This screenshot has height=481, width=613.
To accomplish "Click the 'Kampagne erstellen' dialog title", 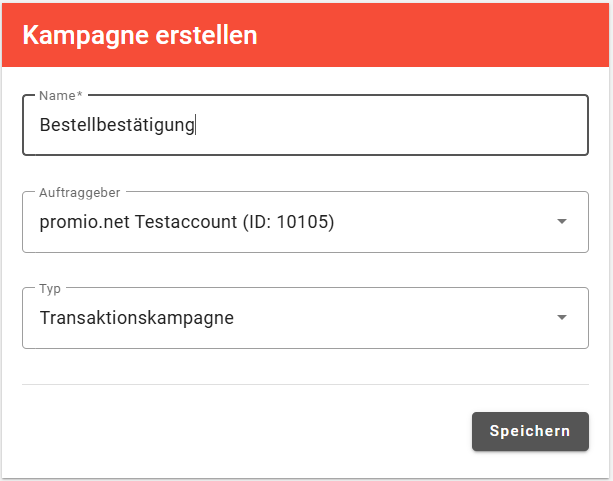I will click(140, 35).
